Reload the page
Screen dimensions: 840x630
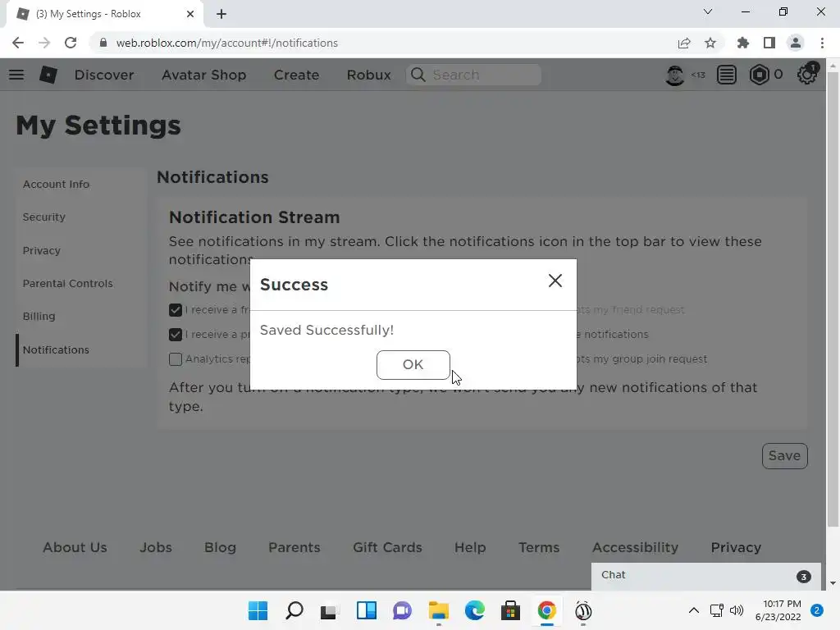71,43
